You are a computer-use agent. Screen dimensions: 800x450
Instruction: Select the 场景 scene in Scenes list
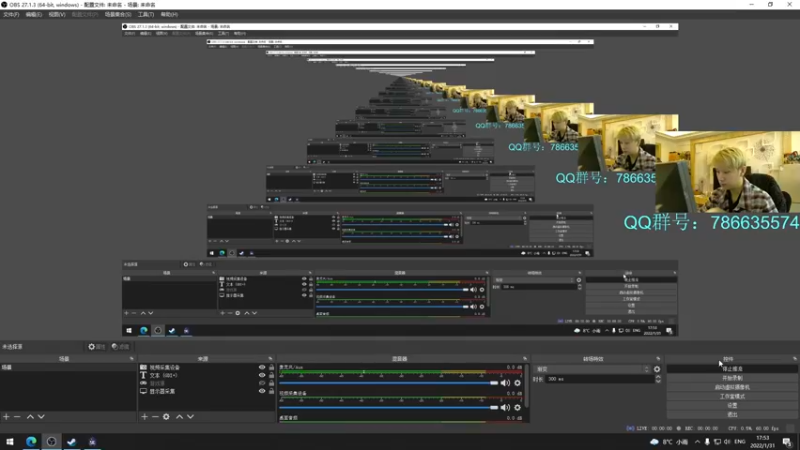point(68,367)
